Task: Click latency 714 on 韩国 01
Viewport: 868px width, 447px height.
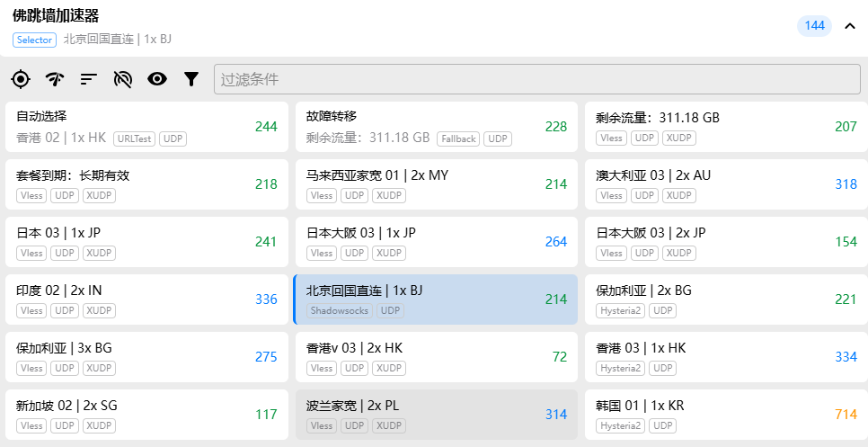Action: tap(846, 415)
